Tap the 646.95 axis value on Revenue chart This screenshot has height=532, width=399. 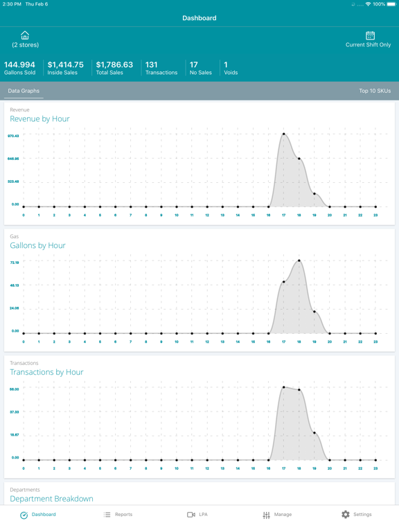[x=14, y=159]
